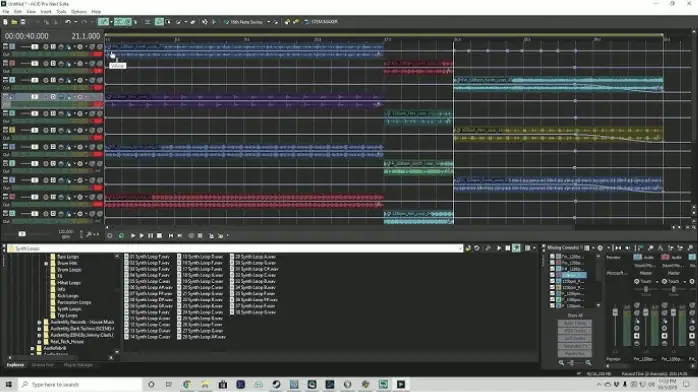Screen dimensions: 698x392
Task: Toggle Loop Playback in transport bar
Action: pos(121,236)
